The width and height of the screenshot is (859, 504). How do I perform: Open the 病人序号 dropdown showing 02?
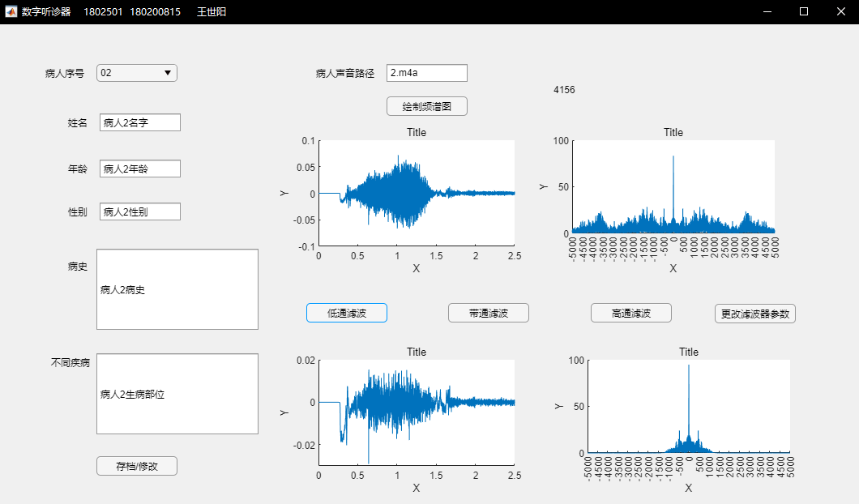[x=137, y=73]
